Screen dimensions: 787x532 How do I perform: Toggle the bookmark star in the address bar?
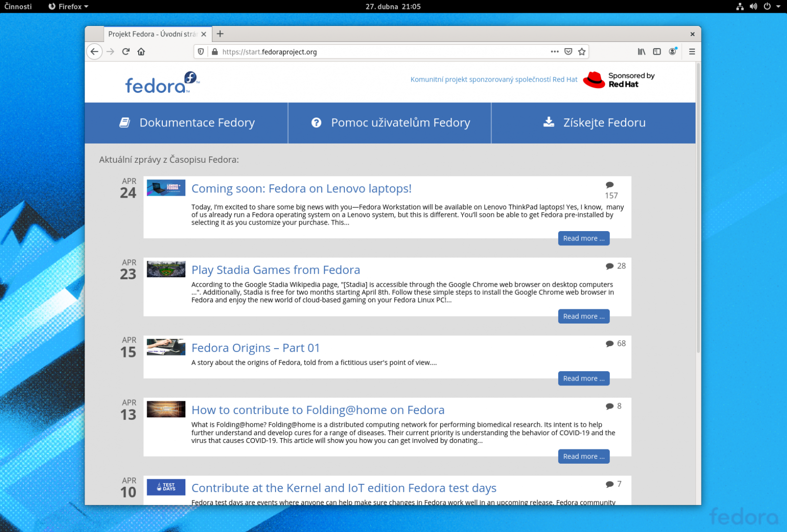(x=581, y=52)
